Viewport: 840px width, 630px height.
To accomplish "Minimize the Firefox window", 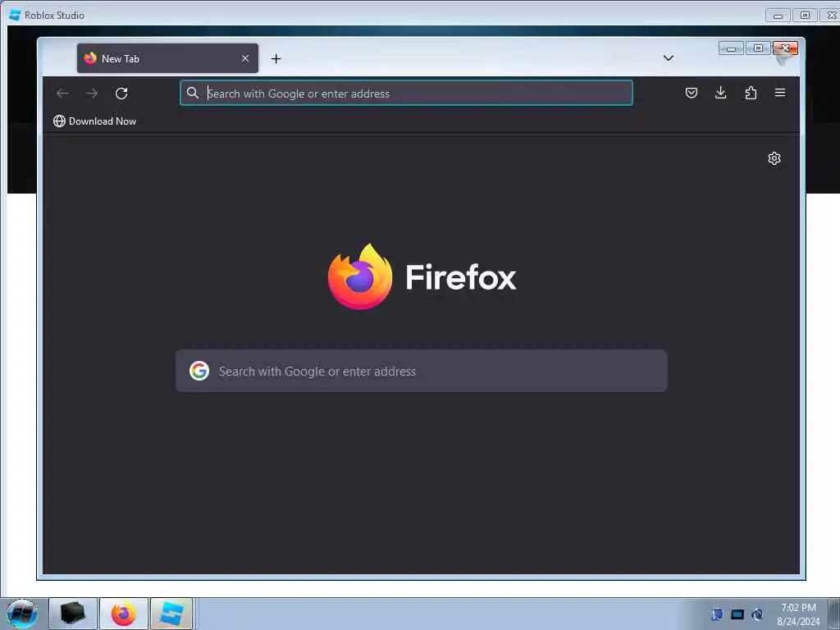I will click(731, 48).
